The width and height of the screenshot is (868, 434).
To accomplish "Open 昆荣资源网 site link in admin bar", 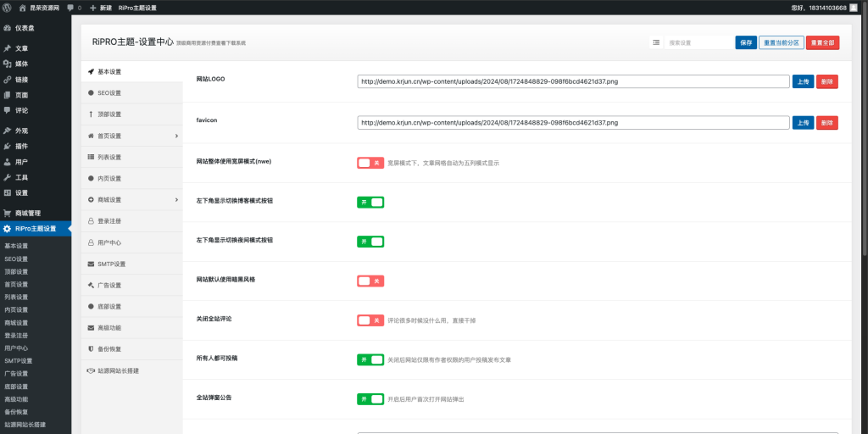I will click(44, 8).
